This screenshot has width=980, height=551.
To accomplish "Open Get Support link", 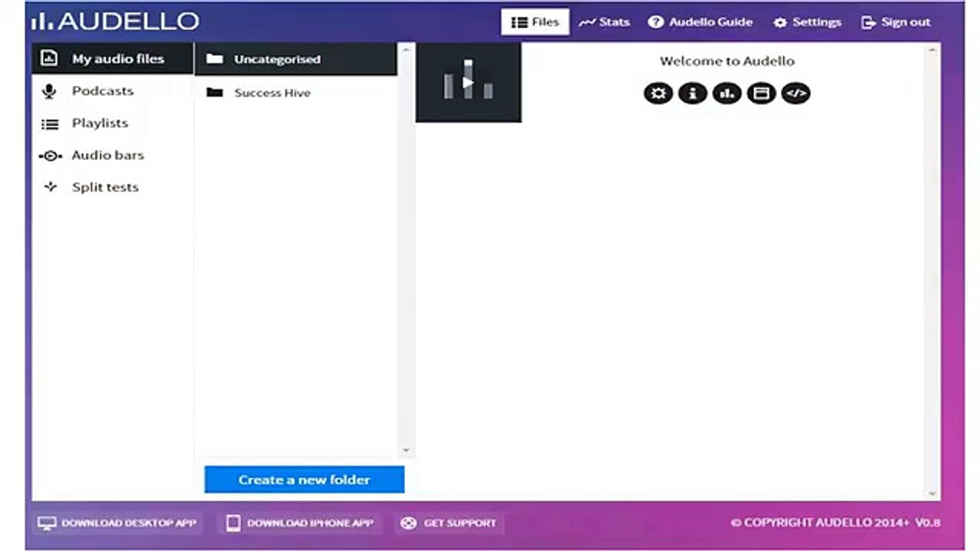I will 449,523.
